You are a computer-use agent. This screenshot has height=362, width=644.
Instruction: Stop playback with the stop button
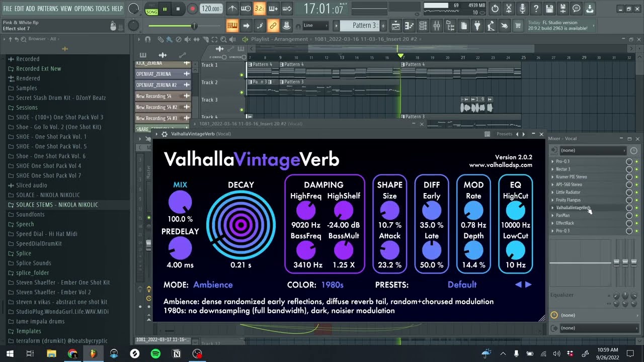(178, 9)
